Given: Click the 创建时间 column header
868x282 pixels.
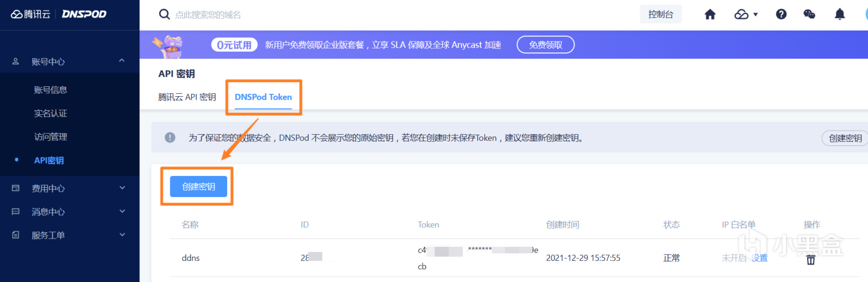Looking at the screenshot, I should tap(562, 225).
